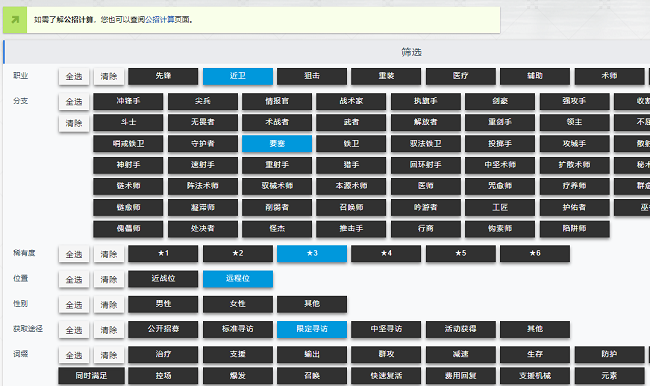Deselect the active ★3 rarity filter
Screen dimensions: 650x386
pyautogui.click(x=312, y=254)
